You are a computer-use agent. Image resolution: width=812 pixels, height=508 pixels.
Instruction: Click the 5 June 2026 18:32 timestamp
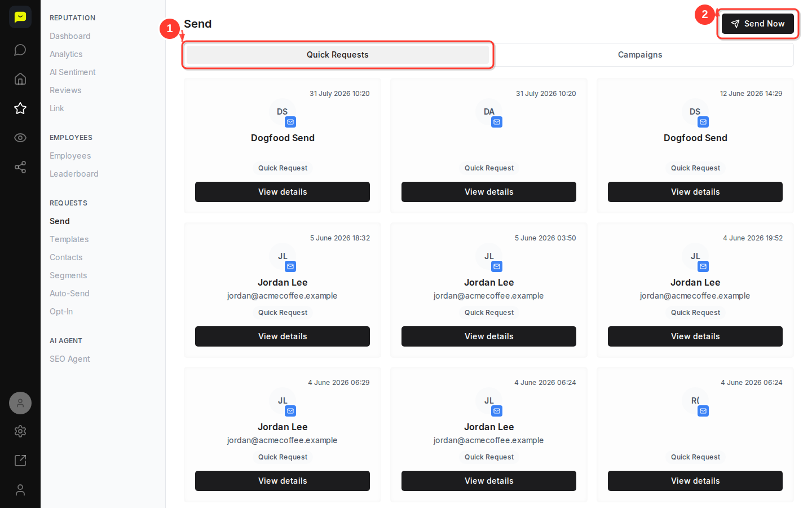click(x=340, y=238)
